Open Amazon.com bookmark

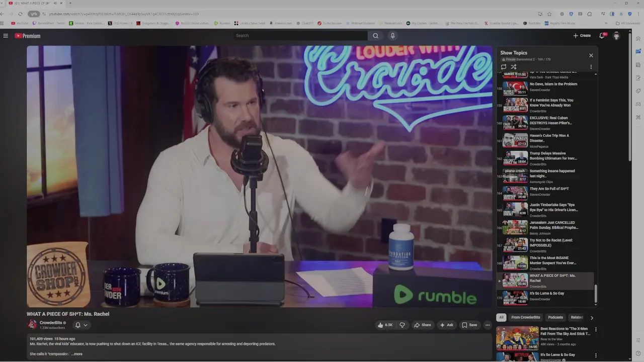click(280, 23)
